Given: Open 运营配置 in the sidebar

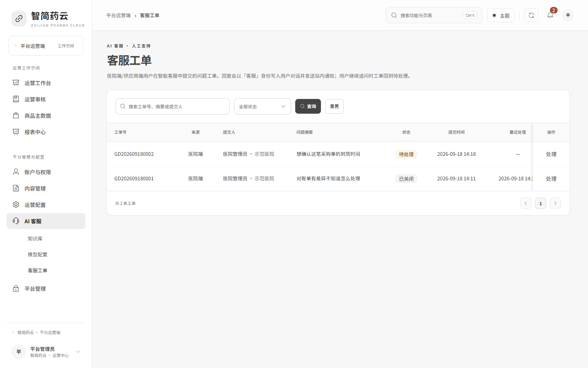Looking at the screenshot, I should (x=46, y=205).
